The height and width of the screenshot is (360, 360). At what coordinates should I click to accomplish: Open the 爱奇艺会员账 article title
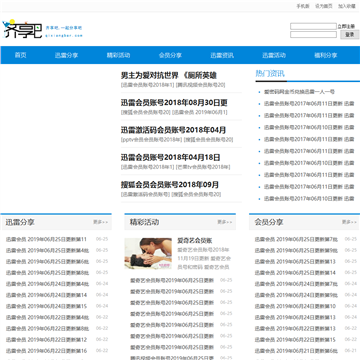coord(195,241)
